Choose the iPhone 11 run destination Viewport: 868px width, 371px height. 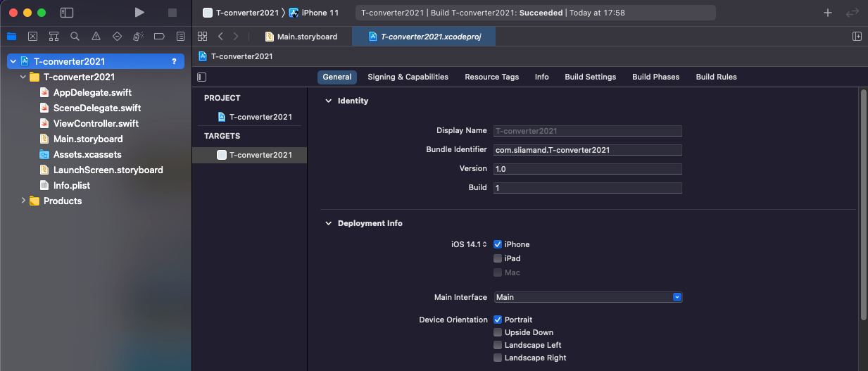pos(314,13)
